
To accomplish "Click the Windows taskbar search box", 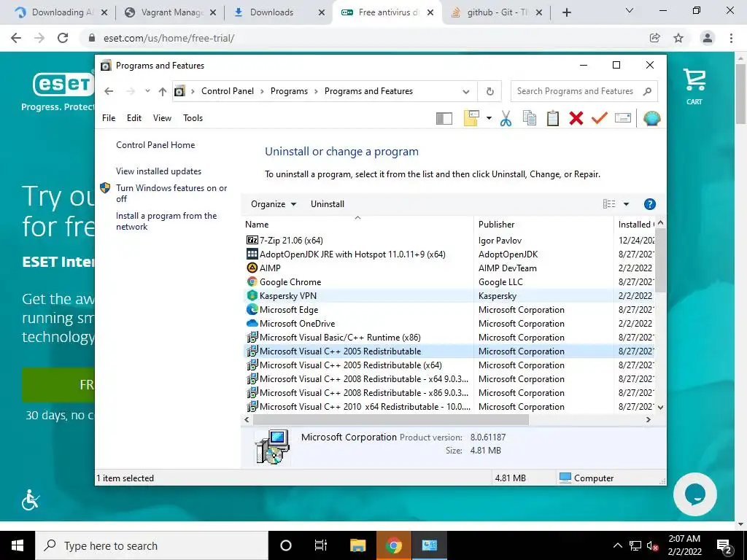I will 152,545.
